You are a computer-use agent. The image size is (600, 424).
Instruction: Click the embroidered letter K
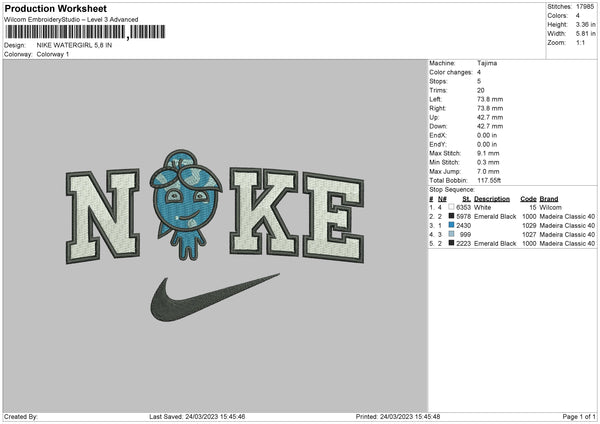click(x=264, y=211)
